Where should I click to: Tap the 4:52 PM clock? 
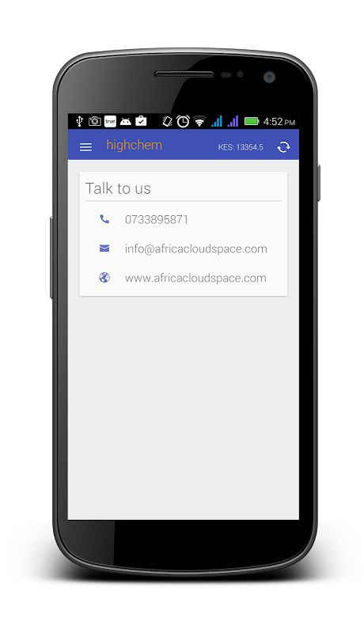(279, 122)
